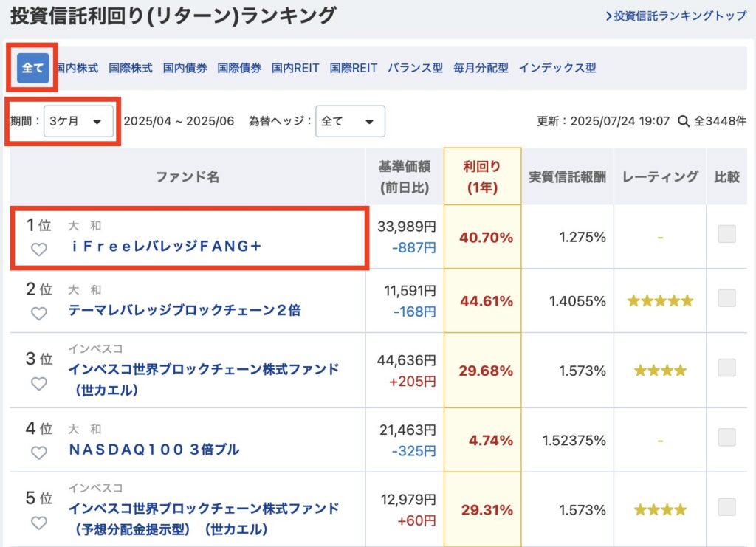Click the magnifier search icon beside 全3448件
The height and width of the screenshot is (547, 756).
(x=683, y=122)
